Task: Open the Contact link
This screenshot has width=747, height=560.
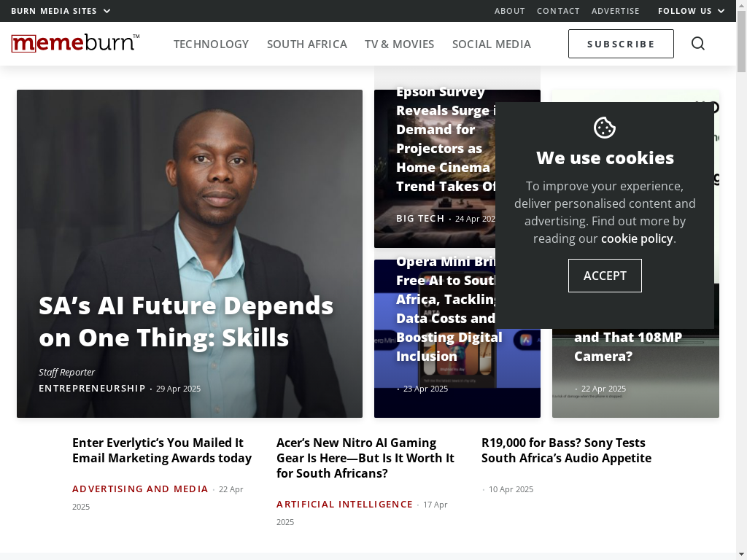Action: click(558, 10)
